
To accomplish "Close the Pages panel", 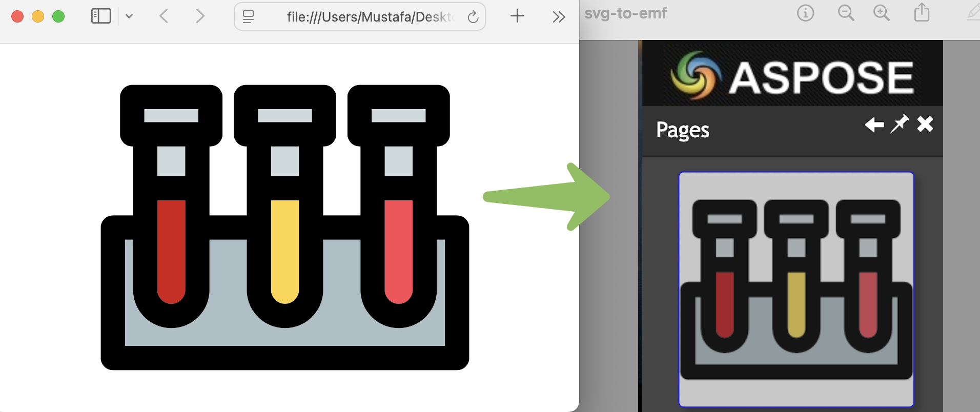I will click(x=925, y=124).
